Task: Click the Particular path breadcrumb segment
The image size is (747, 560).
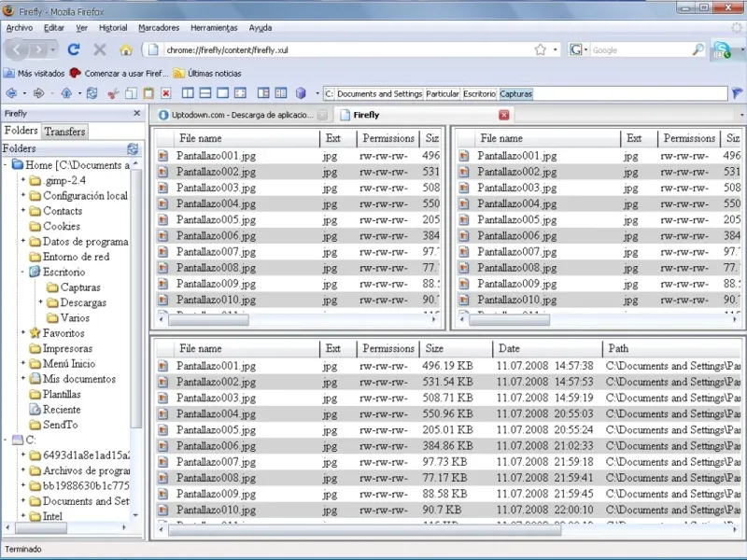Action: [x=443, y=94]
